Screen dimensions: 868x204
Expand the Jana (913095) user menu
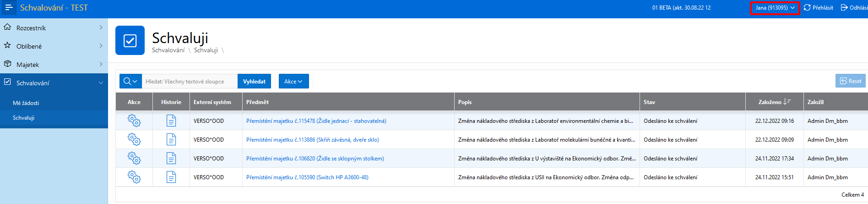pyautogui.click(x=775, y=8)
